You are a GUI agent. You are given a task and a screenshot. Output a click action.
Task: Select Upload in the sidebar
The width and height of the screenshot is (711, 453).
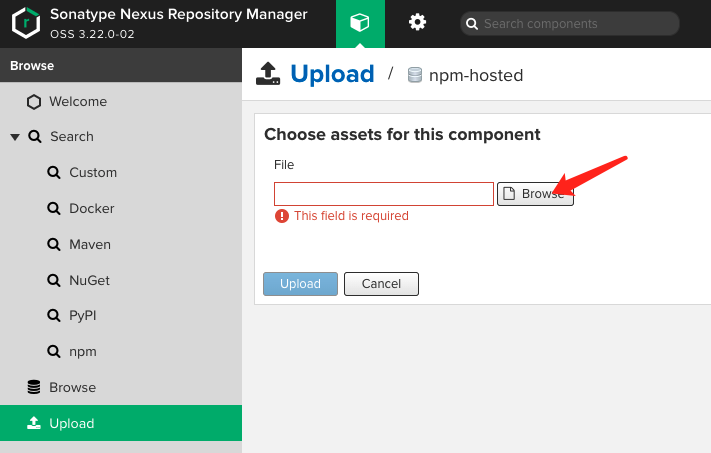(121, 423)
